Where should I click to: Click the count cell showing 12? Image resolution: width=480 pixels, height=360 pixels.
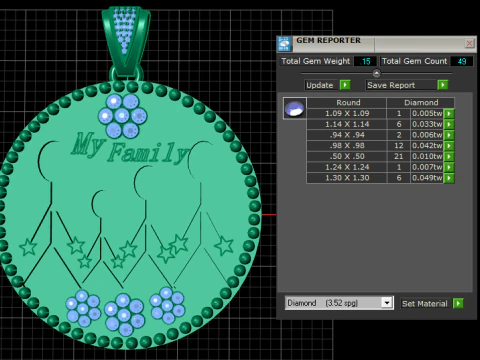click(x=399, y=146)
